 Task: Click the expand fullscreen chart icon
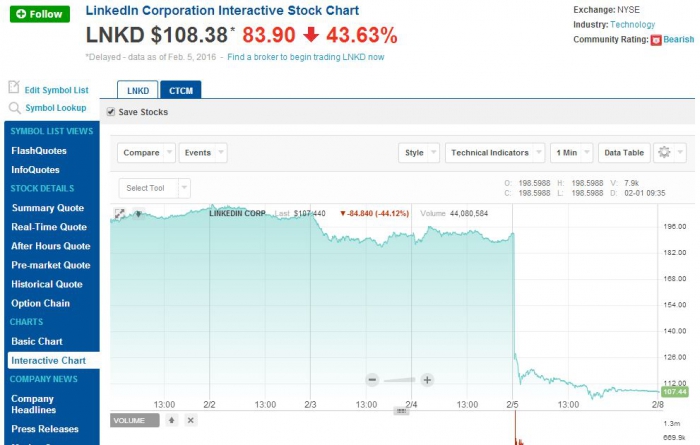click(x=120, y=213)
